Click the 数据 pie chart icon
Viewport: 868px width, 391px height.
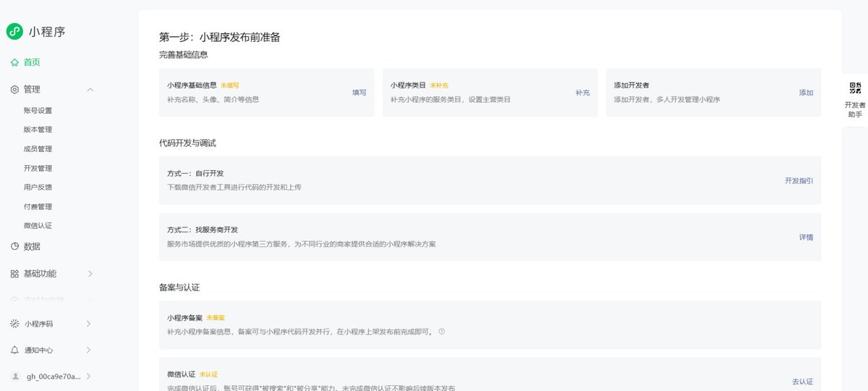pos(14,246)
